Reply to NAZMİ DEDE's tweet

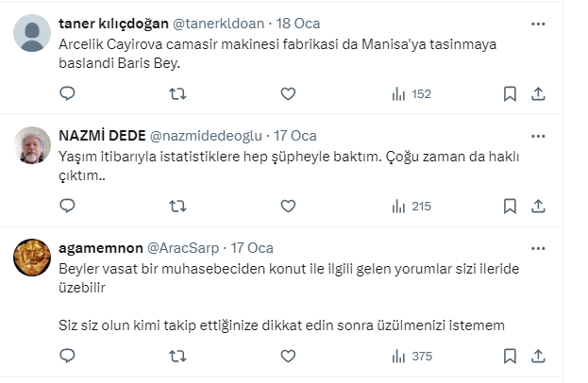[67, 206]
